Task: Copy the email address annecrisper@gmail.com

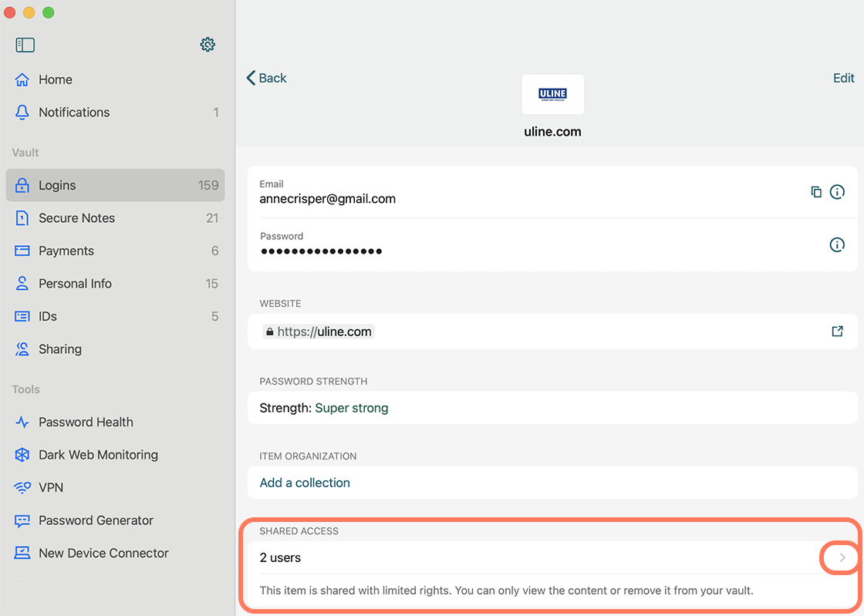Action: (815, 191)
